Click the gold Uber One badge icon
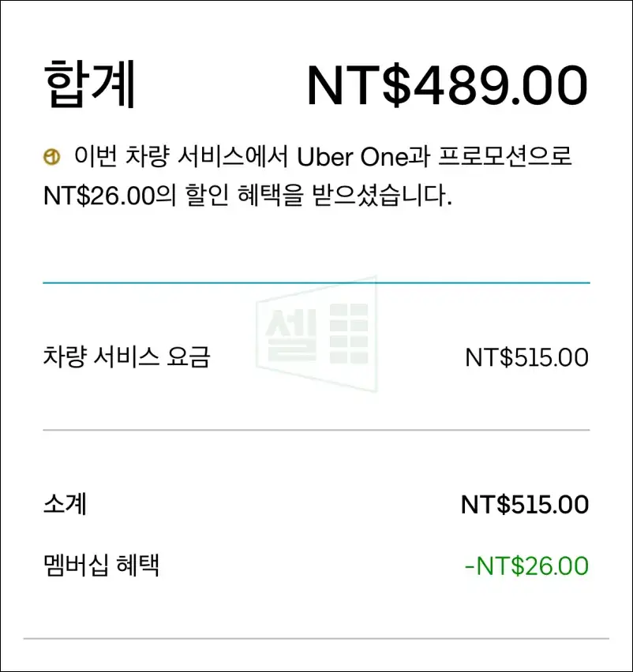This screenshot has width=633, height=672. click(x=52, y=157)
